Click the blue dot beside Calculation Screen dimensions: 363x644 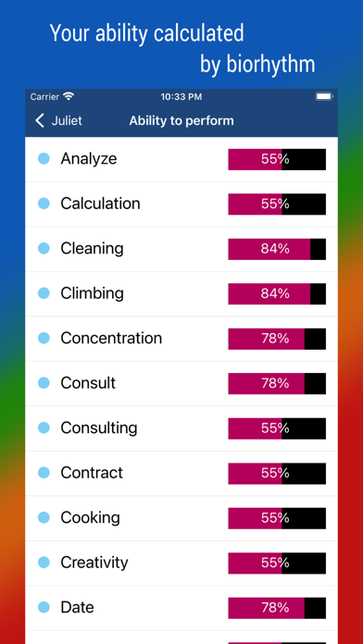(x=44, y=204)
